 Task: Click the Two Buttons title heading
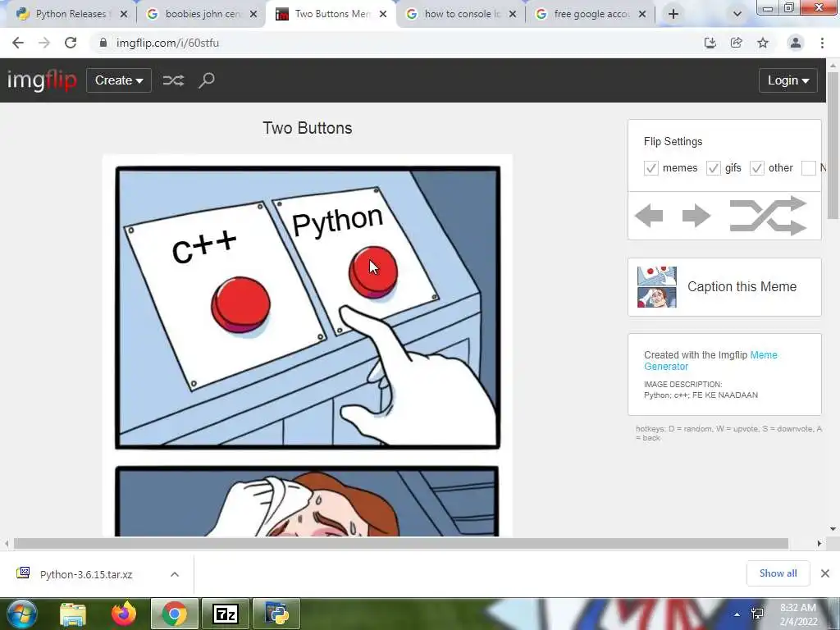[308, 128]
